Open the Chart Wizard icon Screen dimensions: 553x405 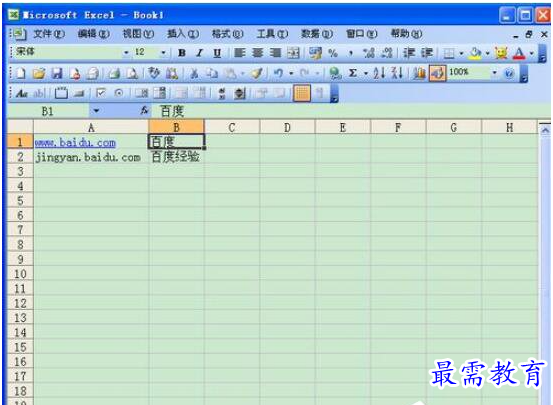click(x=419, y=73)
